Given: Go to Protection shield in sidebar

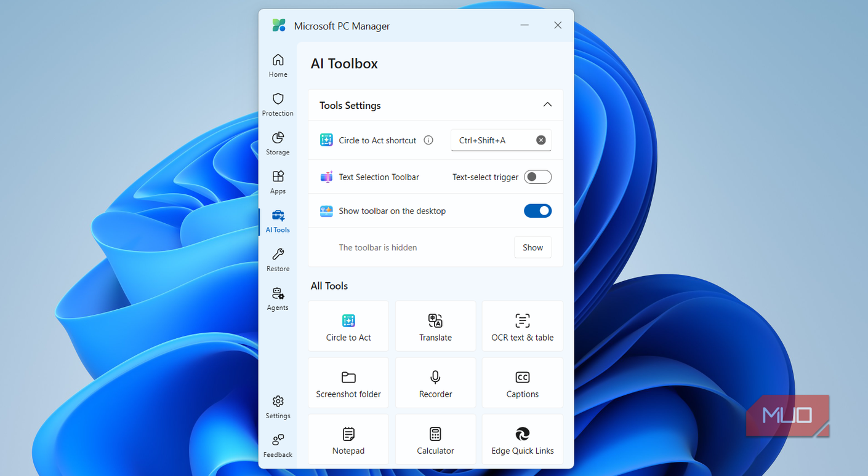Looking at the screenshot, I should pos(278,105).
